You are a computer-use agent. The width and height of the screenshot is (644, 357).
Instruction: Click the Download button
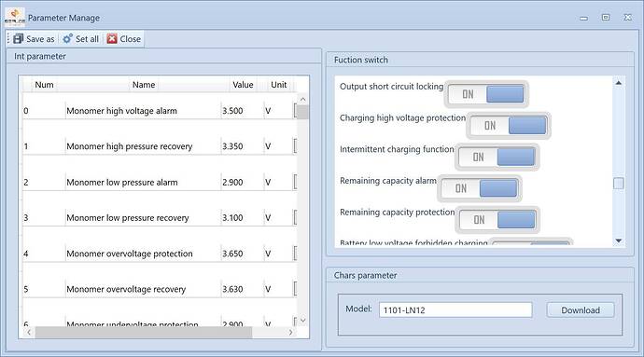click(x=581, y=310)
